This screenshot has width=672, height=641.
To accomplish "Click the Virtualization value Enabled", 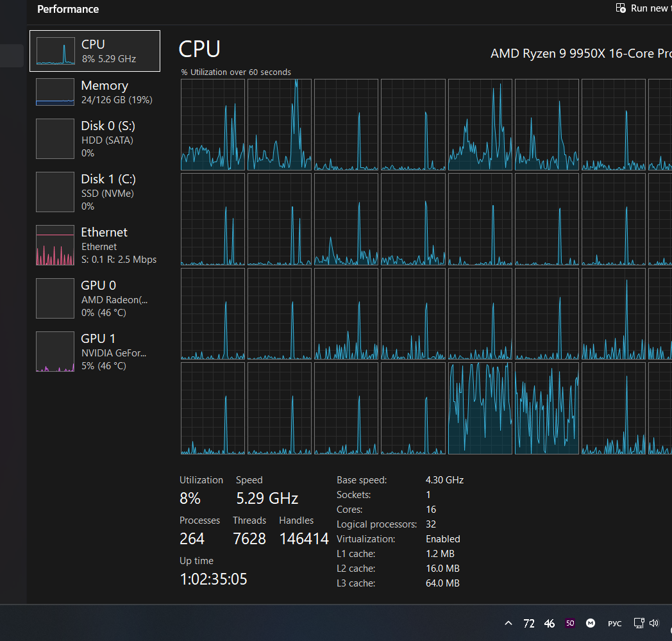I will [x=443, y=539].
